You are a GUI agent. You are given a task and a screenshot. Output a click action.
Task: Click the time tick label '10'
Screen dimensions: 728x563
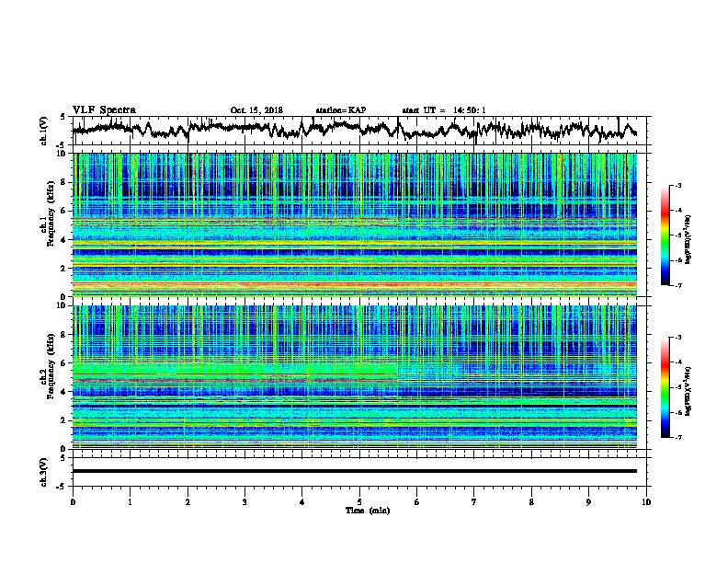646,501
